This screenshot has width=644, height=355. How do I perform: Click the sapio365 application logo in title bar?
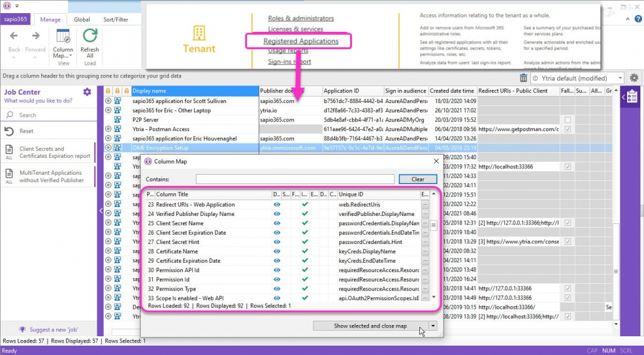pos(7,6)
